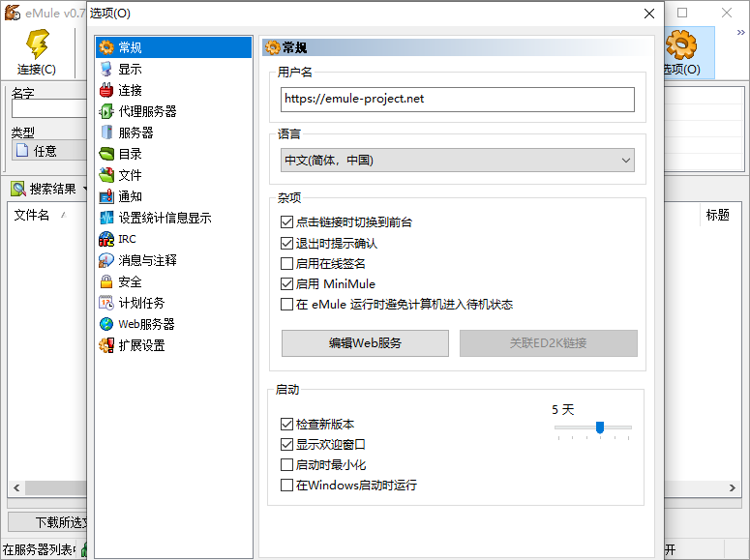Click the 标题 column header in eMule

pyautogui.click(x=717, y=215)
